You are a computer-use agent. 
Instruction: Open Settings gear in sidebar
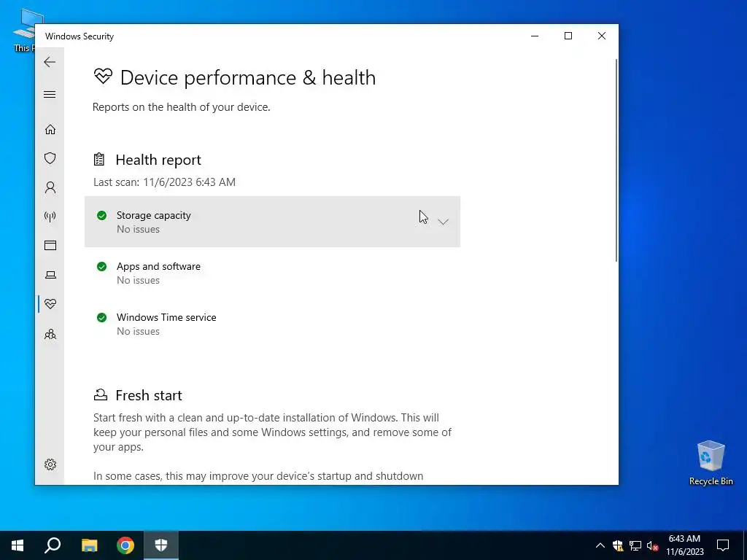50,464
